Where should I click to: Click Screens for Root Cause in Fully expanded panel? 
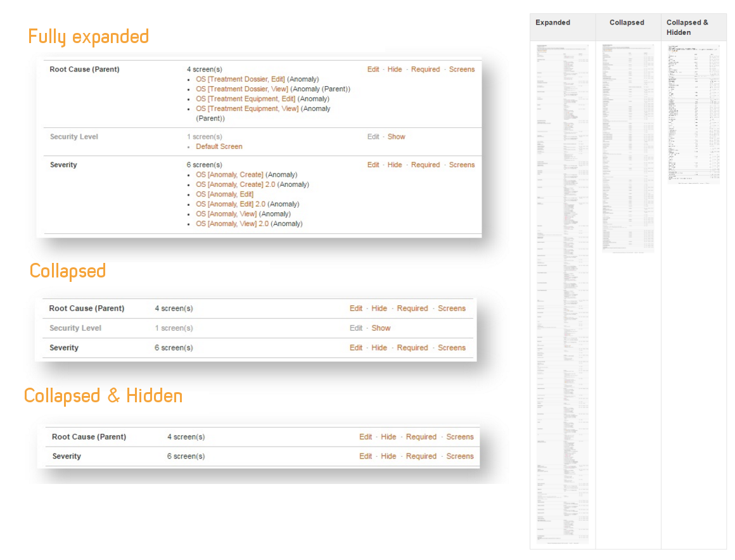point(462,69)
